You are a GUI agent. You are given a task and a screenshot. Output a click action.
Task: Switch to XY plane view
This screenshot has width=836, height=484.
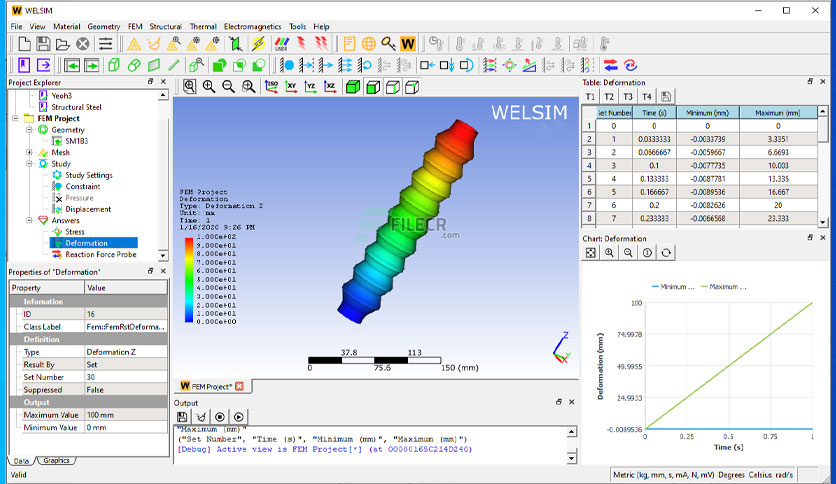tap(291, 86)
